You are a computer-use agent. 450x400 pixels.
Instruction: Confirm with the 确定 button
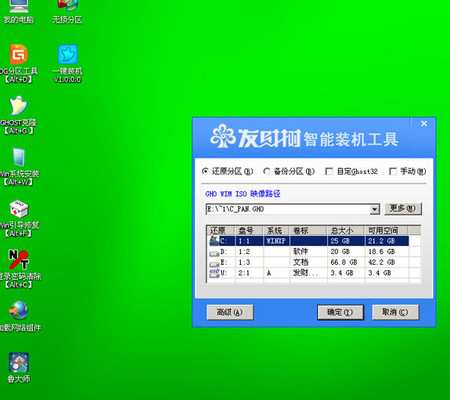[340, 312]
